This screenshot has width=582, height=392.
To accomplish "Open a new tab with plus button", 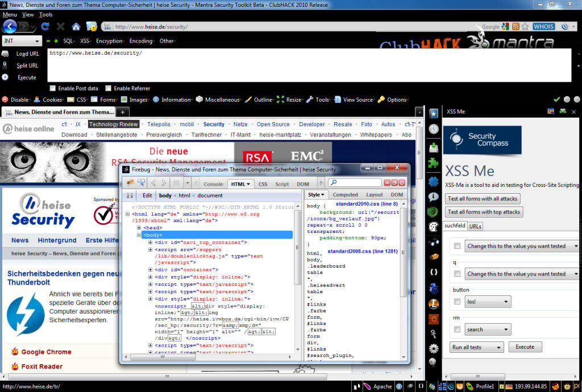I will click(x=123, y=112).
